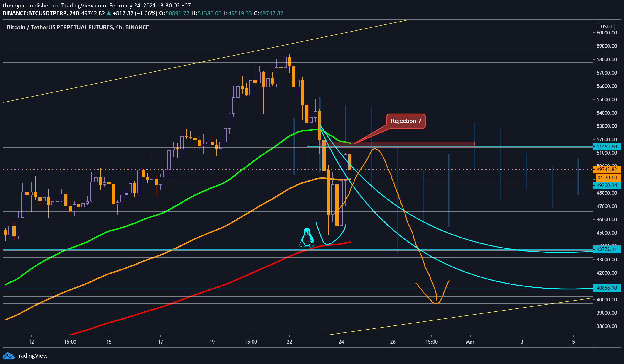Click the 49200.34 cyan price label
624x364 pixels.
click(x=607, y=185)
